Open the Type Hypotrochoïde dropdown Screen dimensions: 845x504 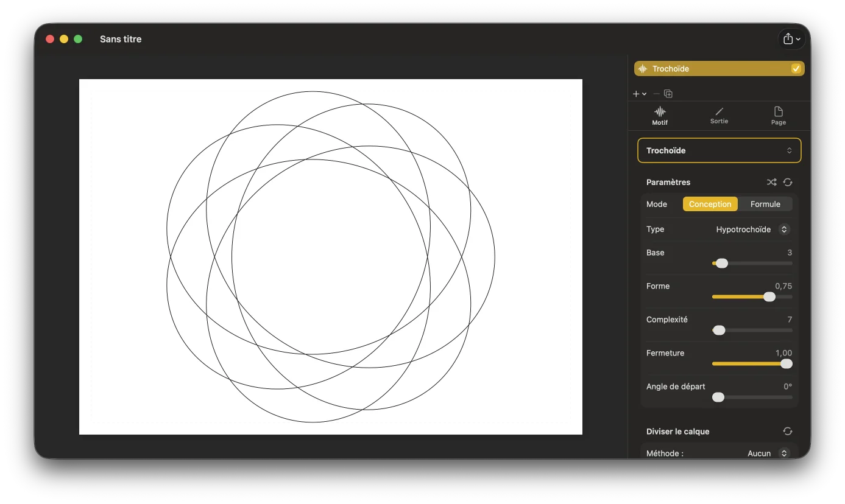[752, 229]
